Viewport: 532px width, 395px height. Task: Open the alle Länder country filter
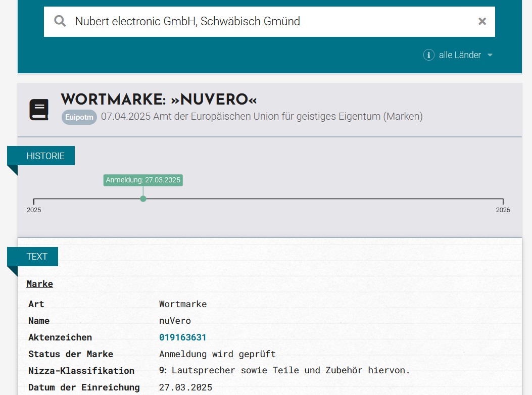click(x=459, y=55)
